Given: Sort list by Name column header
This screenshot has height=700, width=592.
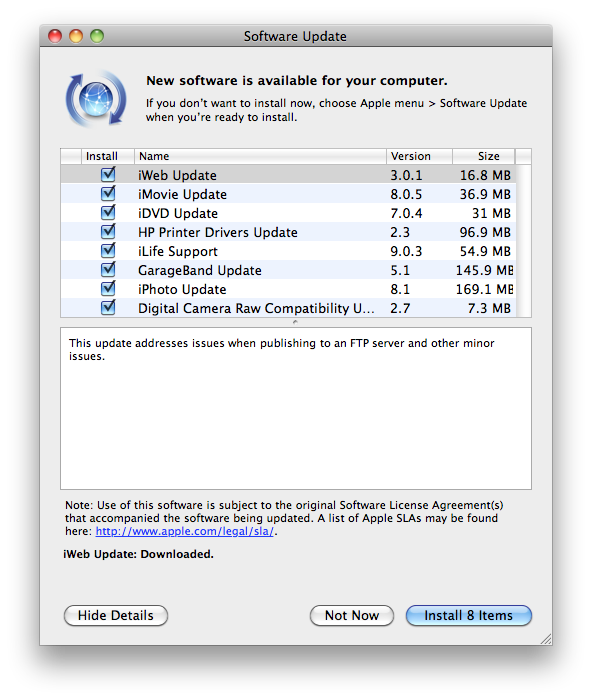Looking at the screenshot, I should (260, 156).
